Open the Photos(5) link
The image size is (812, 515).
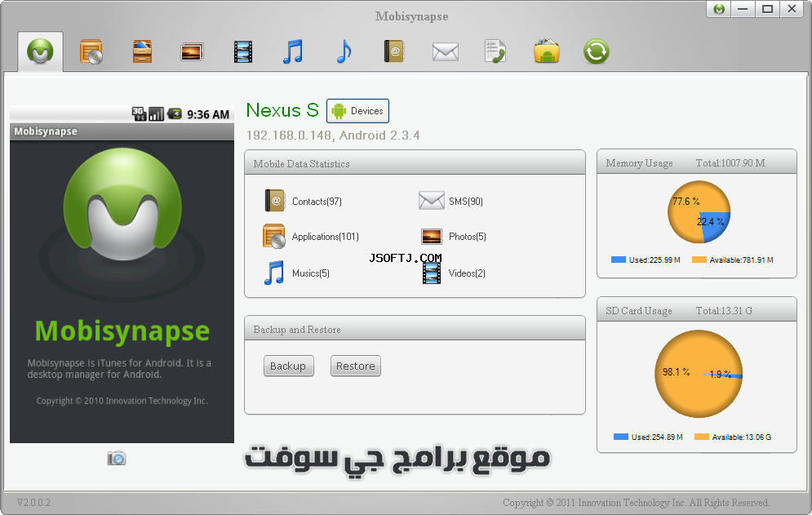(x=468, y=236)
